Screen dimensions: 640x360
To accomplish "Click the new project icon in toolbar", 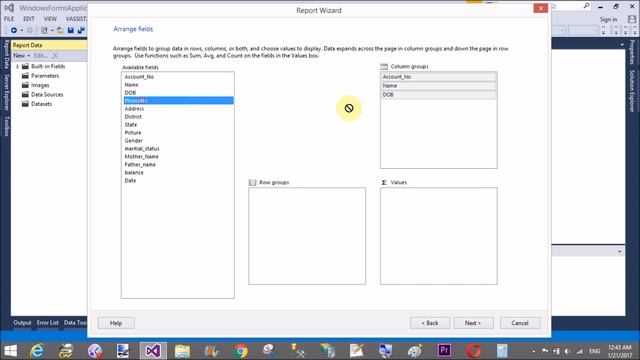I will click(x=44, y=30).
